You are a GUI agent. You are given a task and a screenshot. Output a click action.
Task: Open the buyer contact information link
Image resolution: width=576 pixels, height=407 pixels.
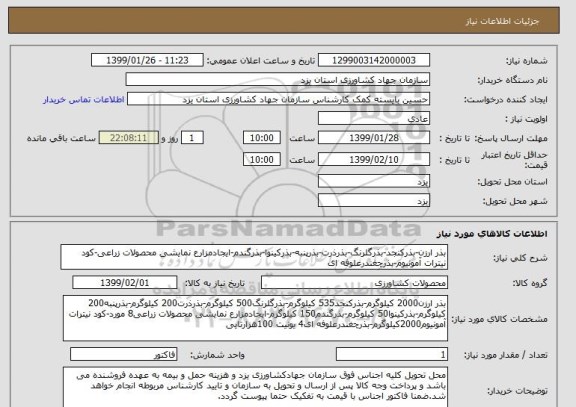(84, 100)
